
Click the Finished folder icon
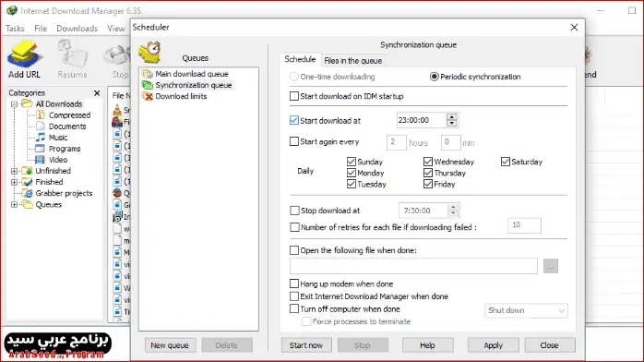tap(27, 182)
